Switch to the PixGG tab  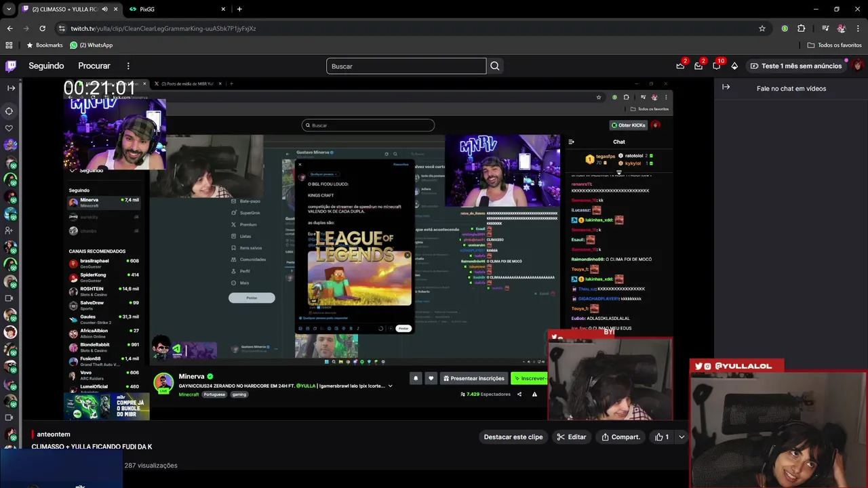pyautogui.click(x=176, y=9)
